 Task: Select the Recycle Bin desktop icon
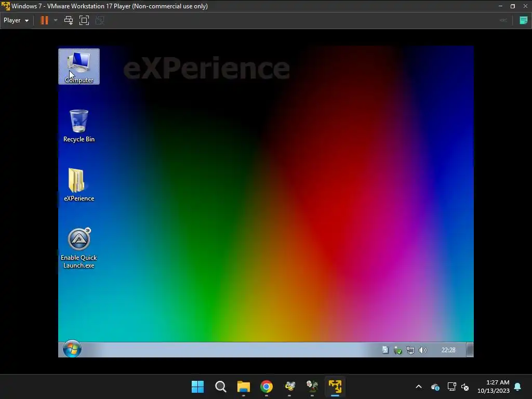coord(79,126)
